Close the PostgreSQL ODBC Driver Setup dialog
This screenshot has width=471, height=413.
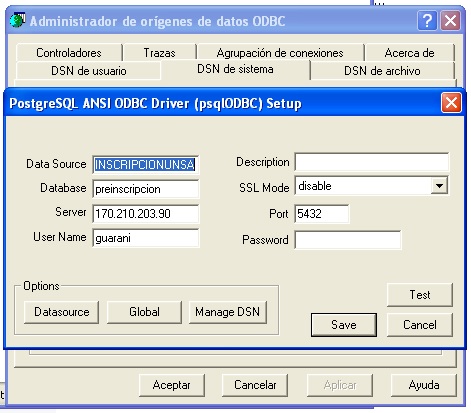pos(451,103)
